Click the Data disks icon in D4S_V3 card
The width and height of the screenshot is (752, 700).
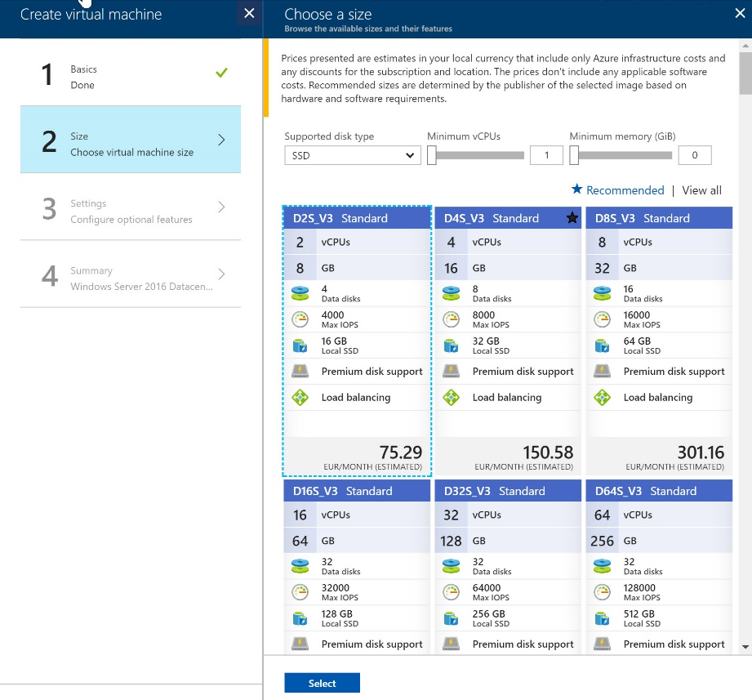tap(452, 293)
